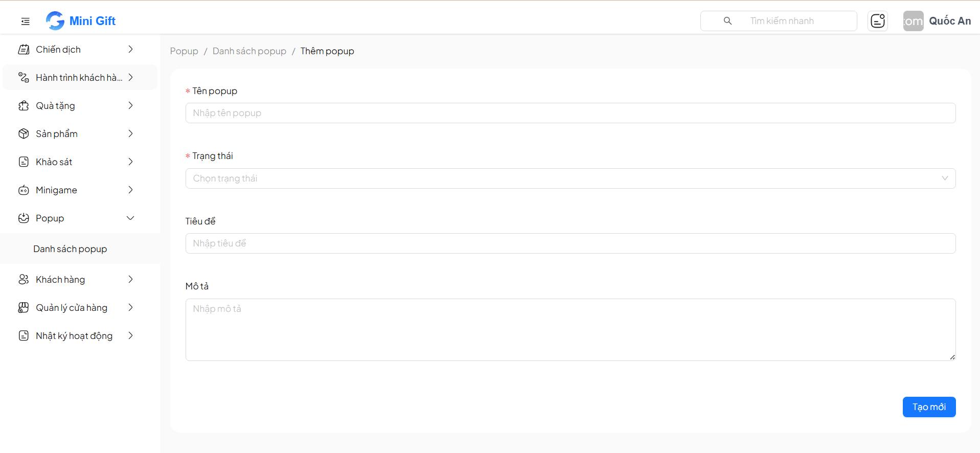Open Khách hàng menu item

click(x=79, y=280)
